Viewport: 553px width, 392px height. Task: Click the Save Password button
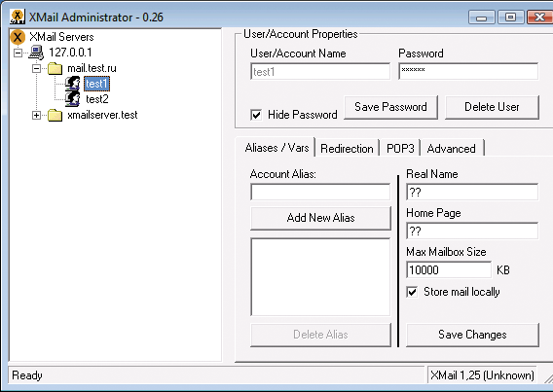click(390, 107)
